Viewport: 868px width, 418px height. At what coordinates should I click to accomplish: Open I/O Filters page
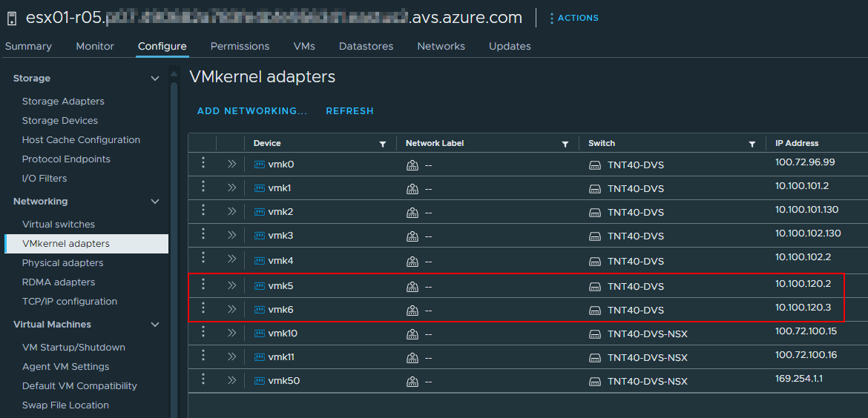[x=45, y=179]
